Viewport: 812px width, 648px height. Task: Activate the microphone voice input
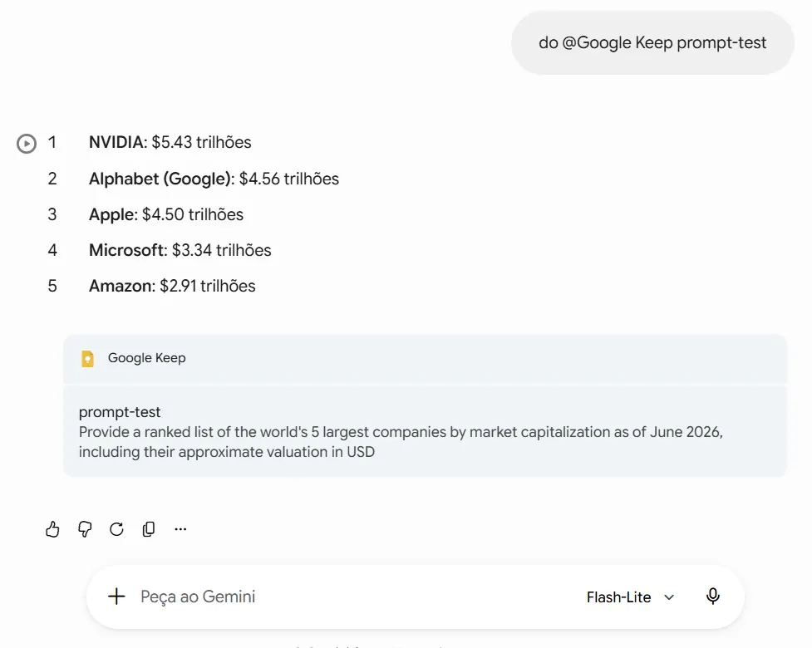pos(712,596)
